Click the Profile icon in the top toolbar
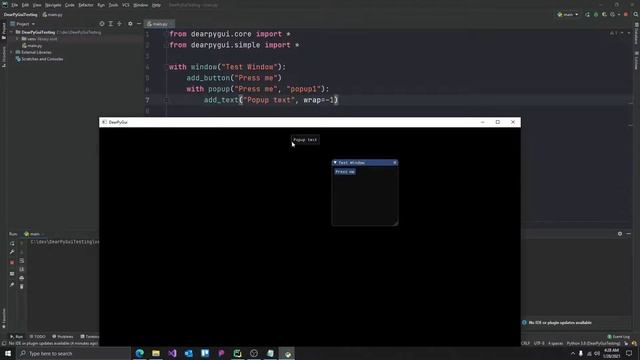640x360 pixels. pyautogui.click(x=613, y=15)
